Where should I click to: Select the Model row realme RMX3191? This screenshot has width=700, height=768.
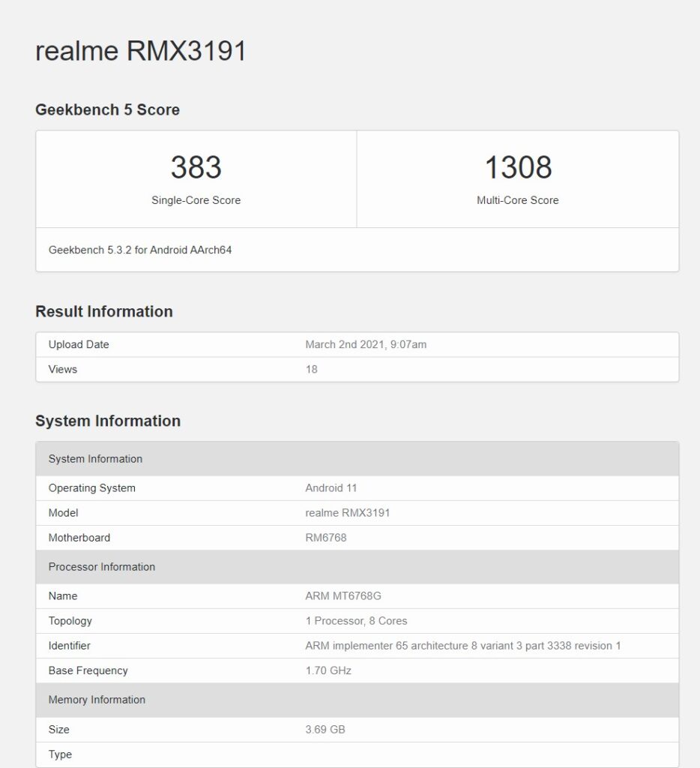coord(225,513)
